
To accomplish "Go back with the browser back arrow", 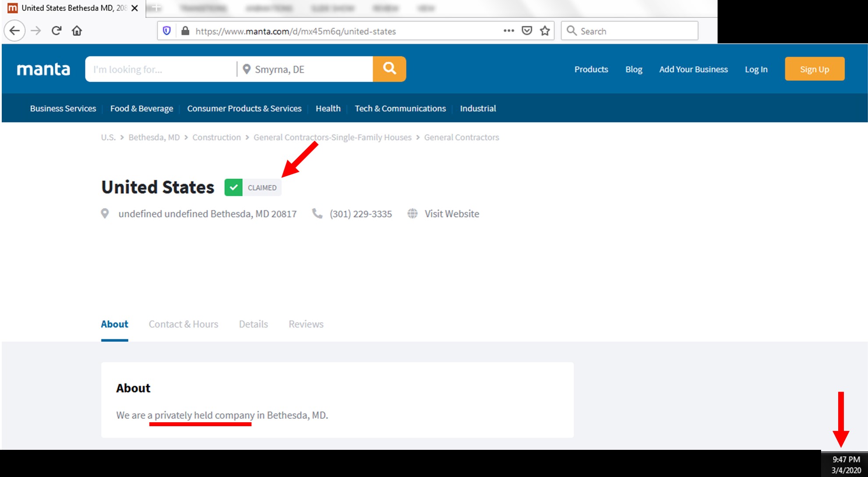I will click(14, 31).
